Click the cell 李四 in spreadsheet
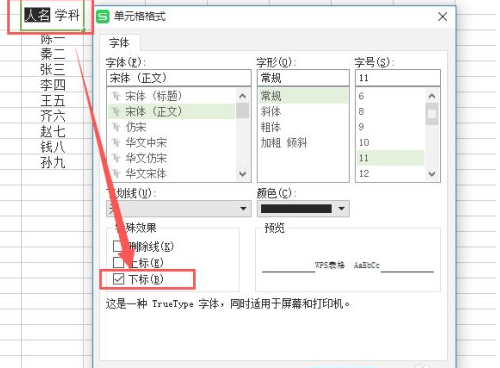 click(x=53, y=85)
